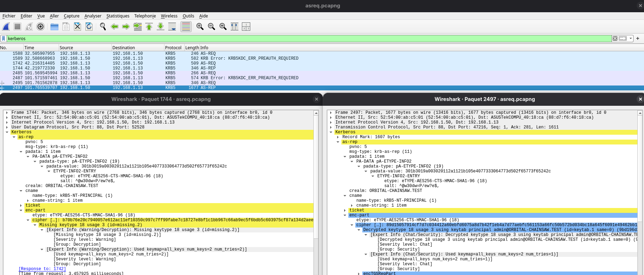Image resolution: width=644 pixels, height=275 pixels.
Task: Toggle auto-scroll during live capture
Action: (172, 27)
